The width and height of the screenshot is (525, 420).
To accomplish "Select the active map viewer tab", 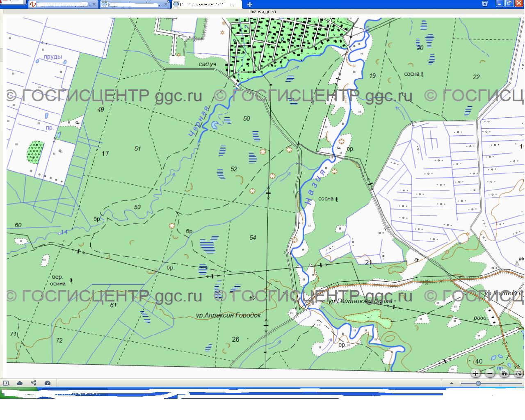I will coord(205,5).
